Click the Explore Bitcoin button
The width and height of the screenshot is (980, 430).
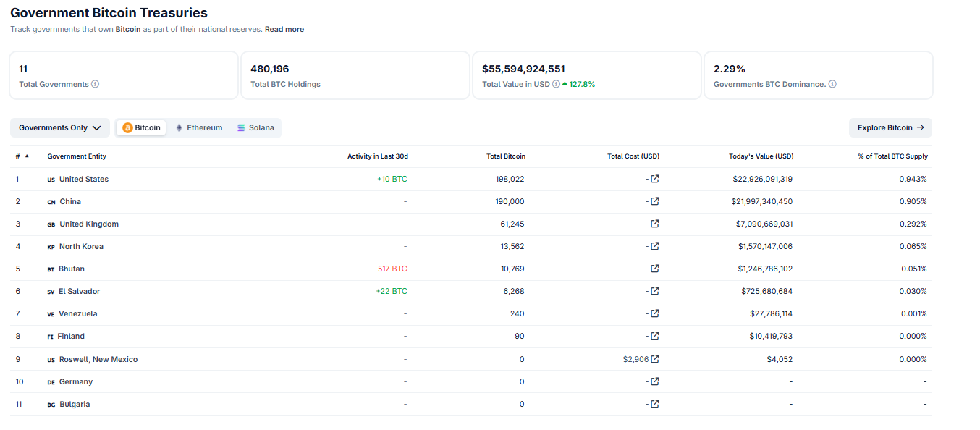pyautogui.click(x=890, y=127)
